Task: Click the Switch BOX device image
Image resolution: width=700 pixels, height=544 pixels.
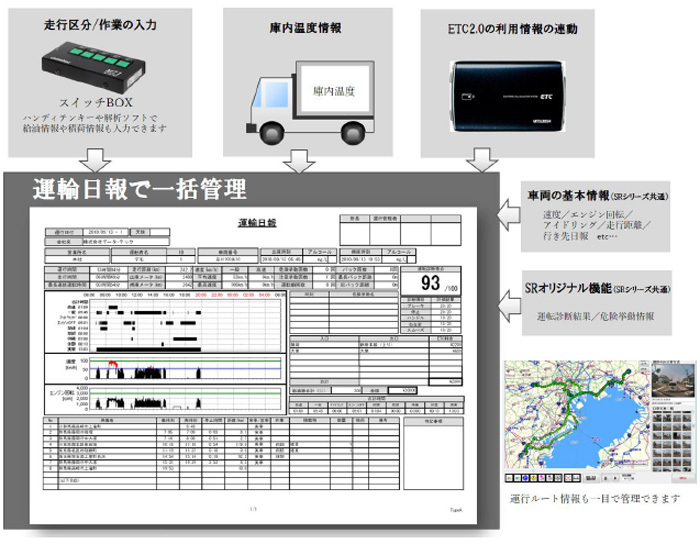Action: pyautogui.click(x=93, y=67)
